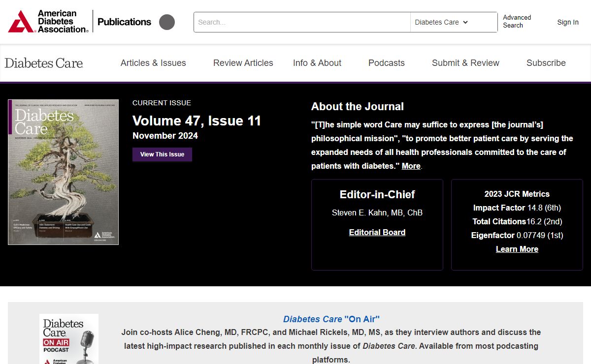Open the Advanced Search link
Viewport: 591px width, 364px height.
(517, 21)
